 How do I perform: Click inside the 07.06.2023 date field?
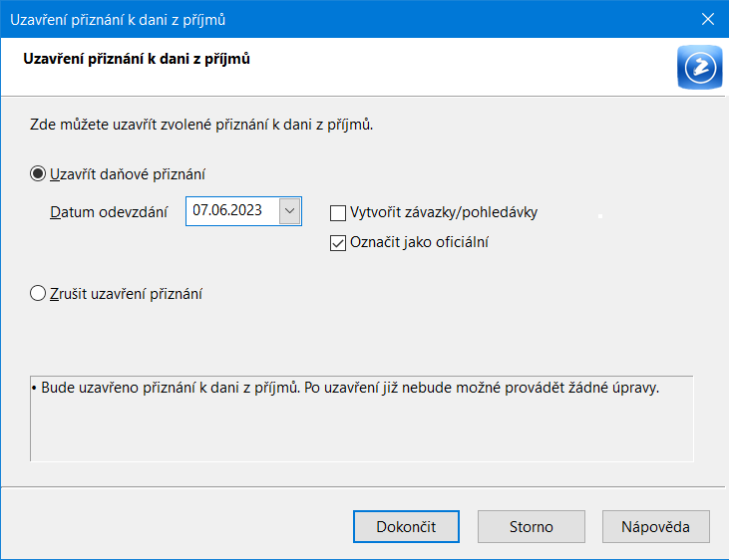(x=232, y=211)
